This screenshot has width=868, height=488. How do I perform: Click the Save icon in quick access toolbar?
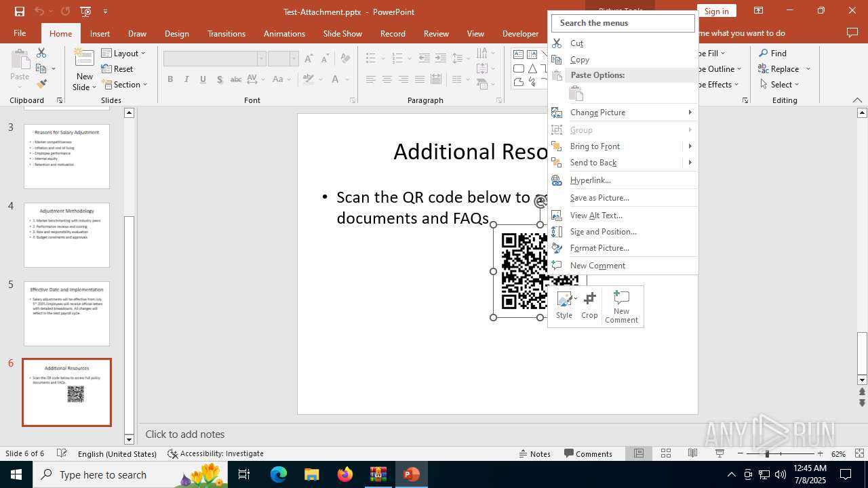point(19,12)
